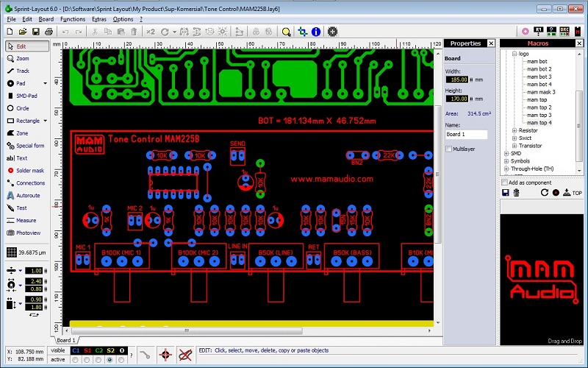Select the mam top 4 macro
Viewport: 588px width, 368px height.
pyautogui.click(x=539, y=123)
